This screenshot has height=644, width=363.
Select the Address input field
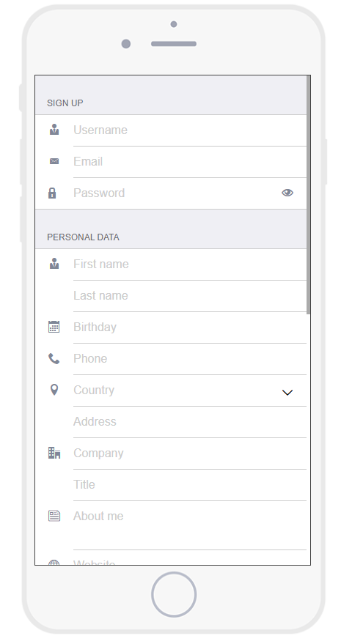coord(190,422)
